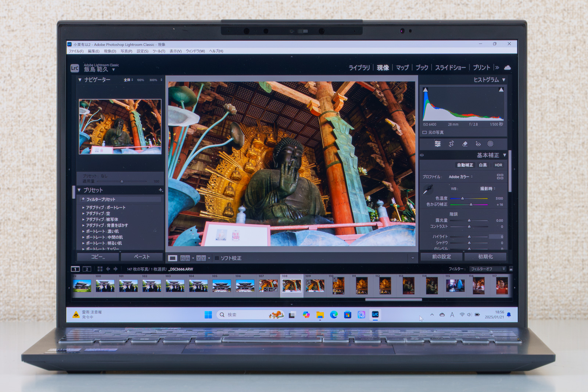Select the Crop and rotate tool
Screen dimensions: 588x392
(x=451, y=144)
